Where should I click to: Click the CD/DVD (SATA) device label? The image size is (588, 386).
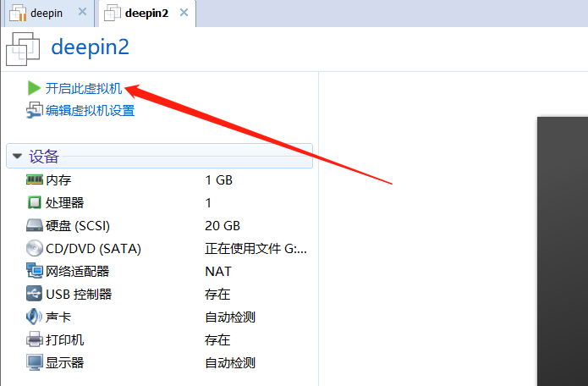93,249
